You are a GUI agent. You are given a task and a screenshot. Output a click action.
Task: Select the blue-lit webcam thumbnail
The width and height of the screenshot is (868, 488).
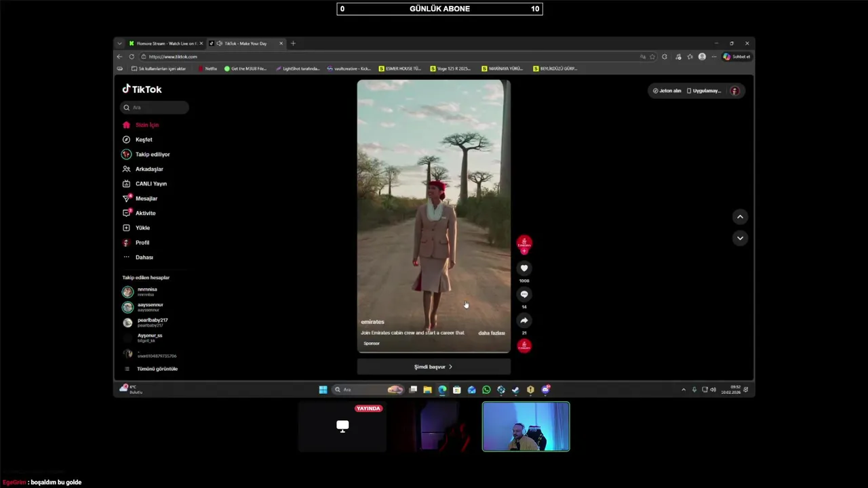(526, 426)
